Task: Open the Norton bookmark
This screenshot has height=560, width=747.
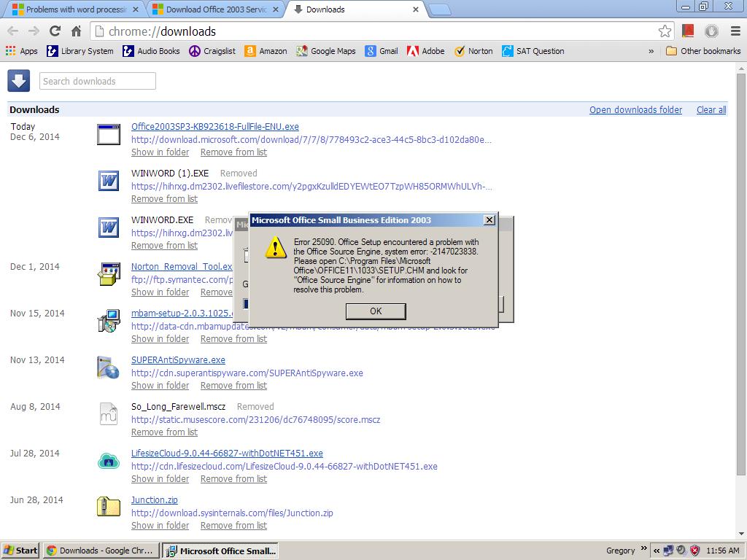Action: pos(473,51)
